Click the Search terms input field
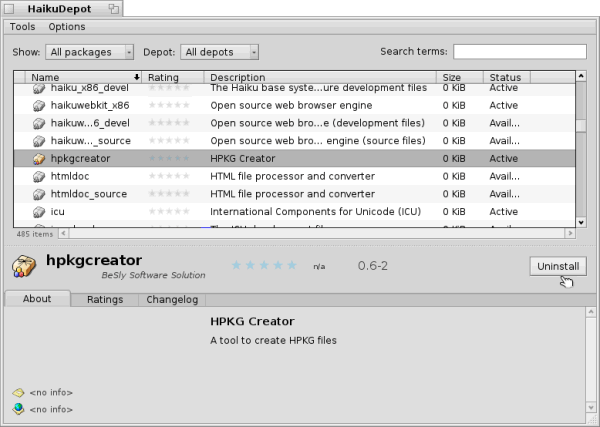Screen dimensions: 600x427 click(x=519, y=52)
